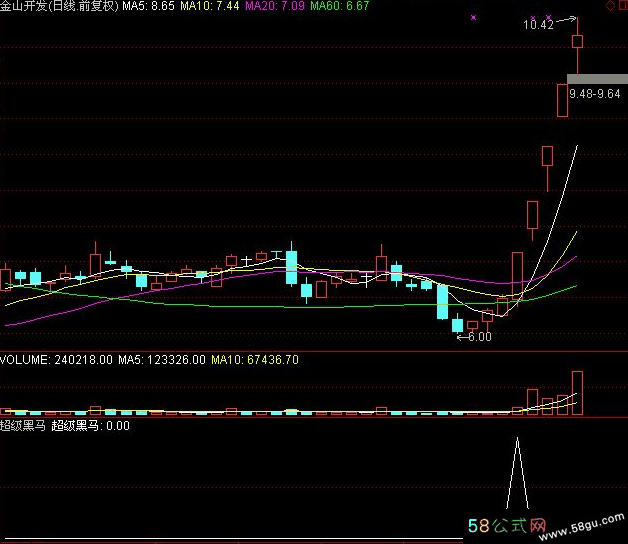Click the 6.00 low price annotation

click(474, 337)
